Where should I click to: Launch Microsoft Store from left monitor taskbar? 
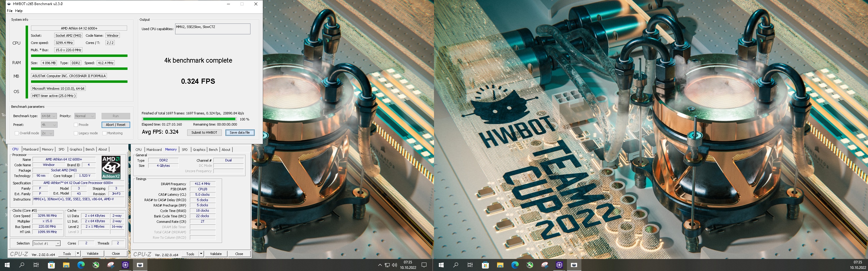point(51,265)
